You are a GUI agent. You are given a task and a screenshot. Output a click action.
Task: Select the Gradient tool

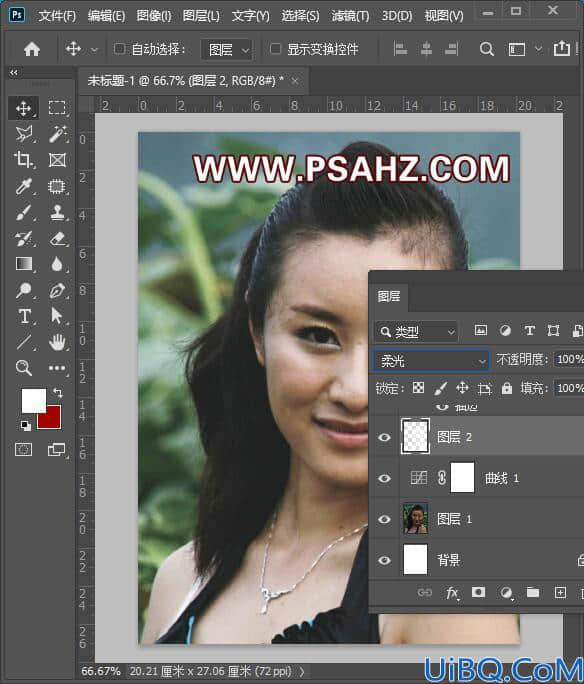[x=24, y=264]
